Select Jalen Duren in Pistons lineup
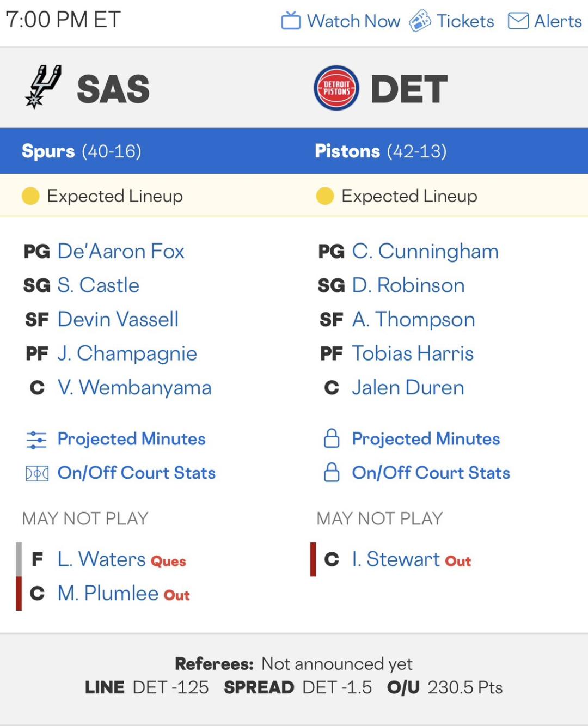The height and width of the screenshot is (726, 588). [x=408, y=387]
